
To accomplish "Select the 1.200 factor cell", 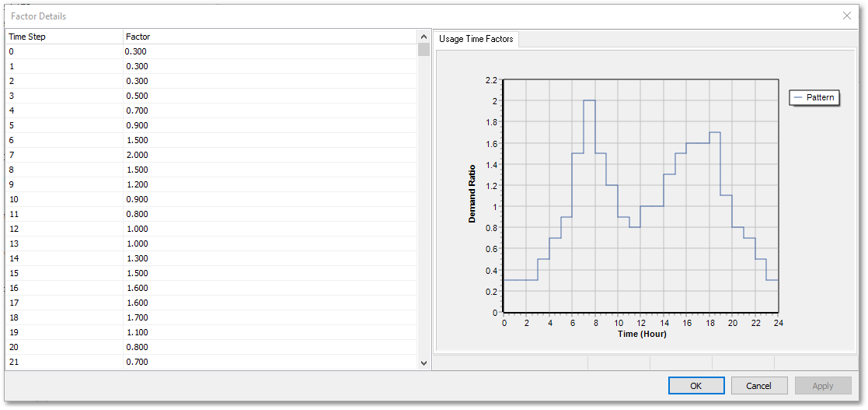I will pos(270,184).
